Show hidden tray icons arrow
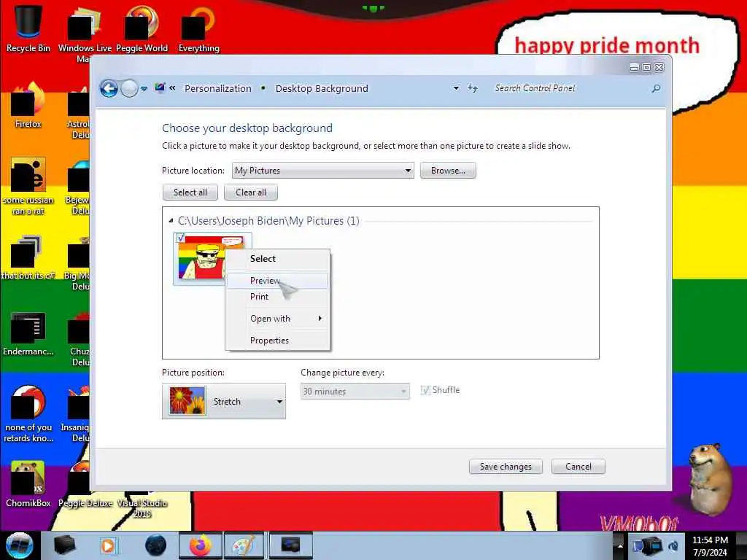The width and height of the screenshot is (747, 560). click(x=620, y=545)
